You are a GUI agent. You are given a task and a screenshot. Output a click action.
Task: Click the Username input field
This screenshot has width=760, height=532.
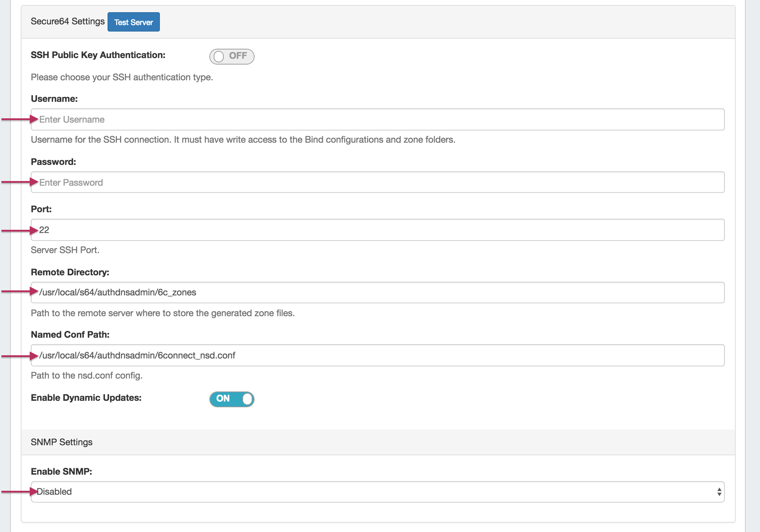click(x=377, y=119)
